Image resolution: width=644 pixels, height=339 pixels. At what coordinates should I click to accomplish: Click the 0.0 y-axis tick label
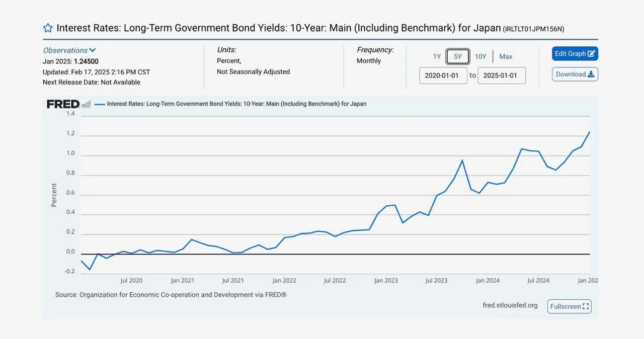70,252
